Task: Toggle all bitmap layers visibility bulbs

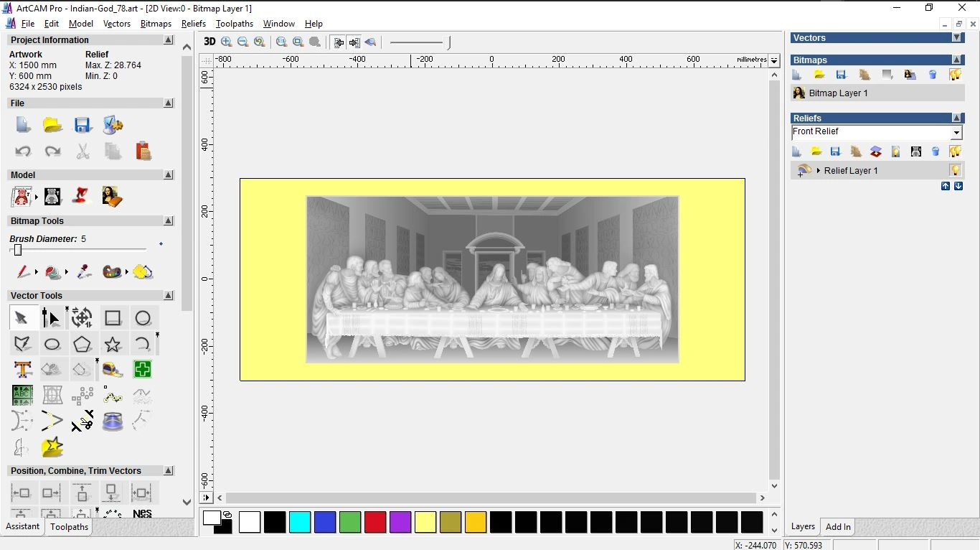Action: pyautogui.click(x=955, y=75)
